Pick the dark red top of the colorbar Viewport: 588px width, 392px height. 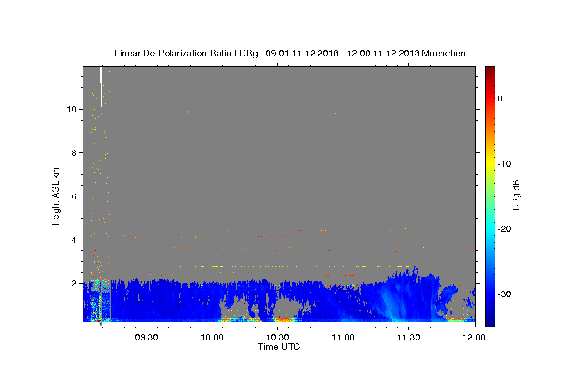pyautogui.click(x=490, y=70)
